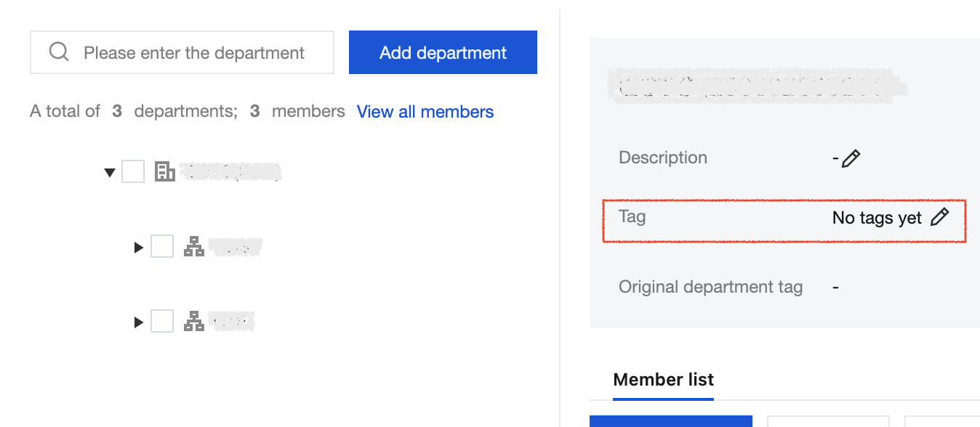This screenshot has height=427, width=980.
Task: Check the second sub-department checkbox
Action: (162, 321)
